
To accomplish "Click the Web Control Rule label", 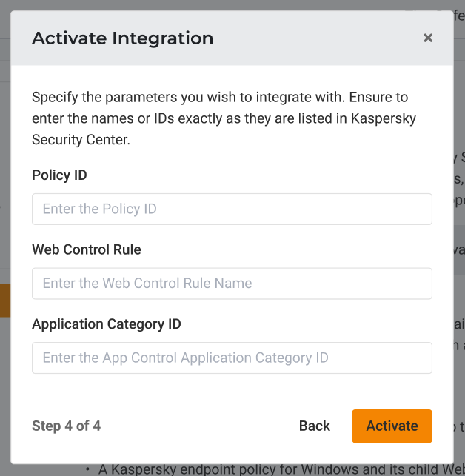I will coord(87,249).
